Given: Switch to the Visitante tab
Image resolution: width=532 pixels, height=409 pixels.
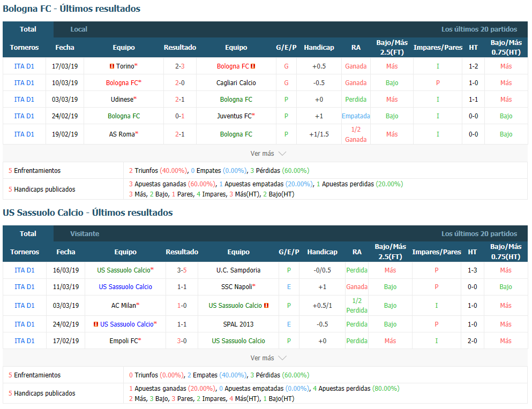Looking at the screenshot, I should tap(85, 233).
